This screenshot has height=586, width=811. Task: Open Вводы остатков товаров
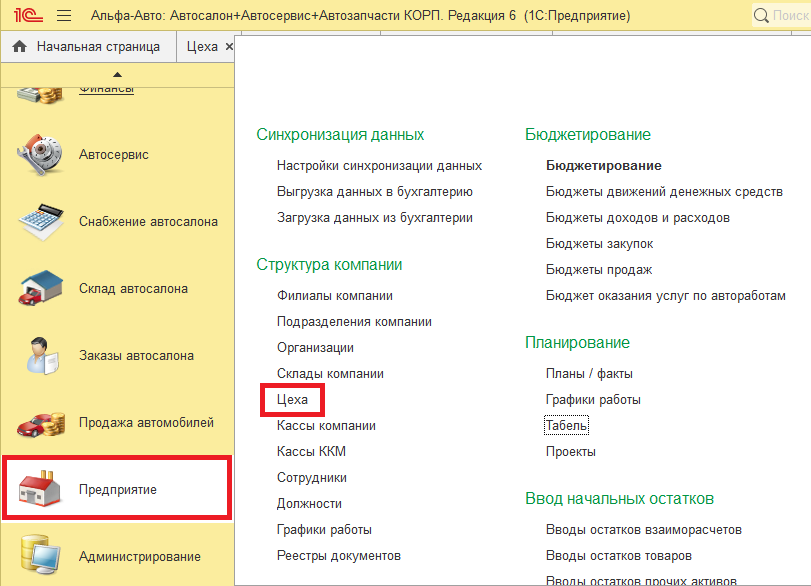[x=619, y=555]
